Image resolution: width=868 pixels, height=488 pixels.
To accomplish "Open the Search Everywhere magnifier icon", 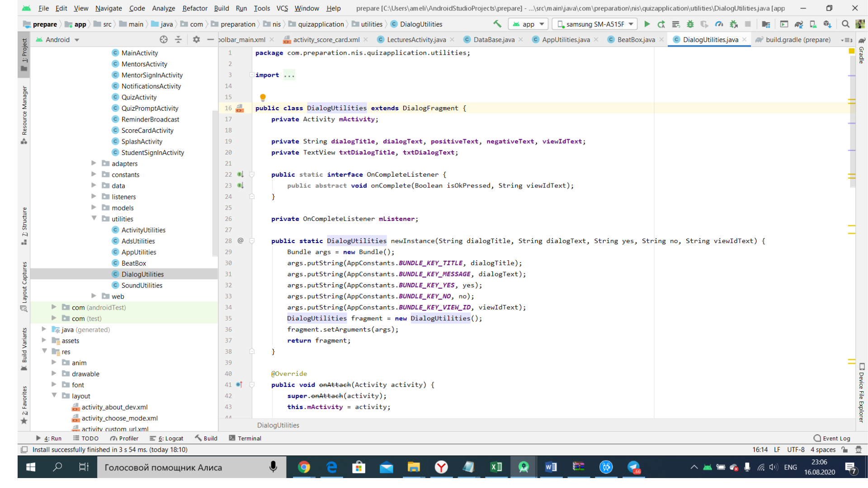I will point(845,24).
